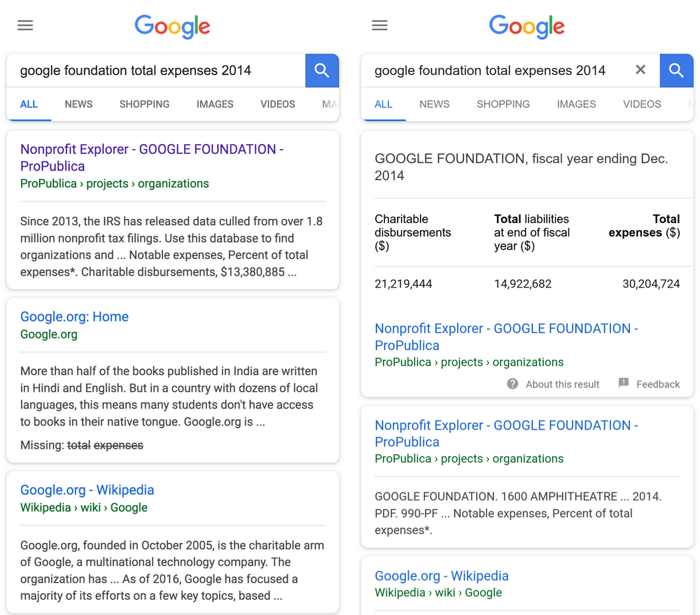Image resolution: width=700 pixels, height=615 pixels.
Task: Click the blue search magnifier on the left
Action: [321, 70]
